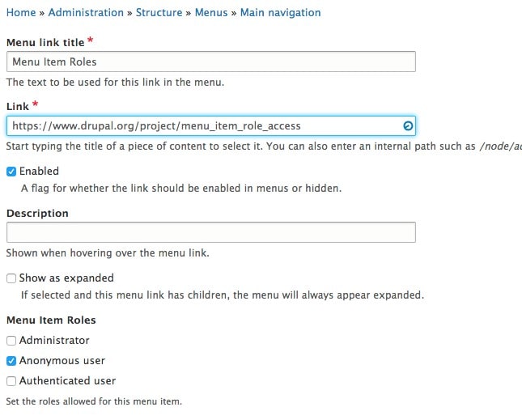Click the Main navigation breadcrumb link
The height and width of the screenshot is (420, 522).
pos(280,13)
